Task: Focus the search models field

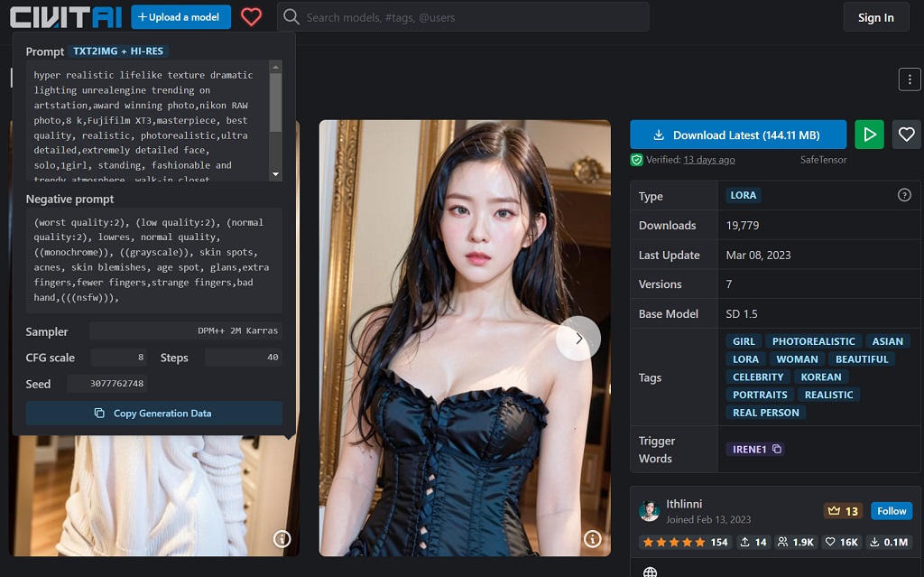Action: coord(469,17)
